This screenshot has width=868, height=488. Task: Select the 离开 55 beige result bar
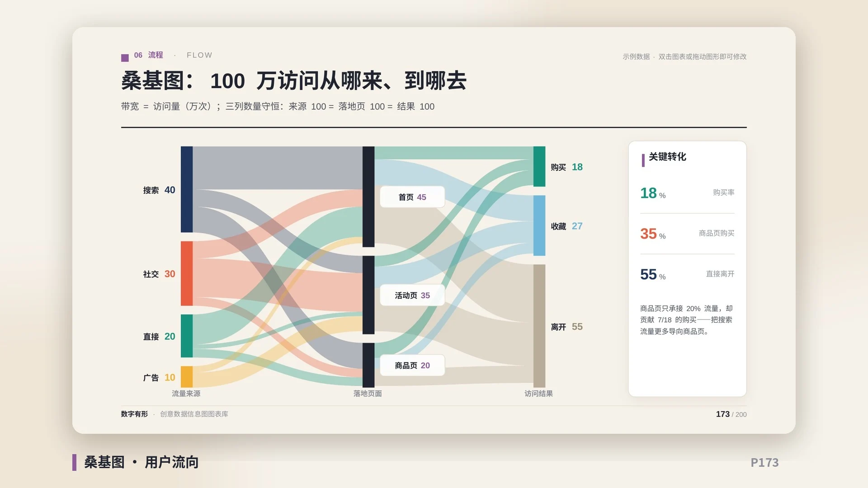coord(539,326)
